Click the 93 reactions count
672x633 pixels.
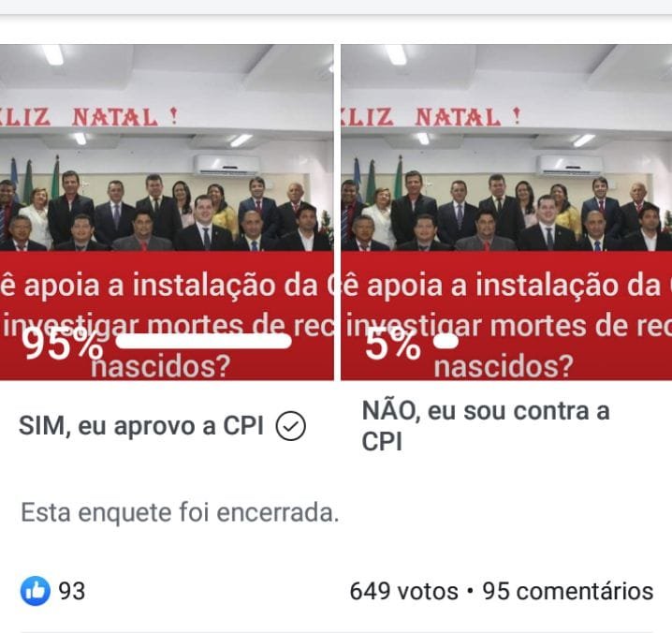(x=71, y=591)
